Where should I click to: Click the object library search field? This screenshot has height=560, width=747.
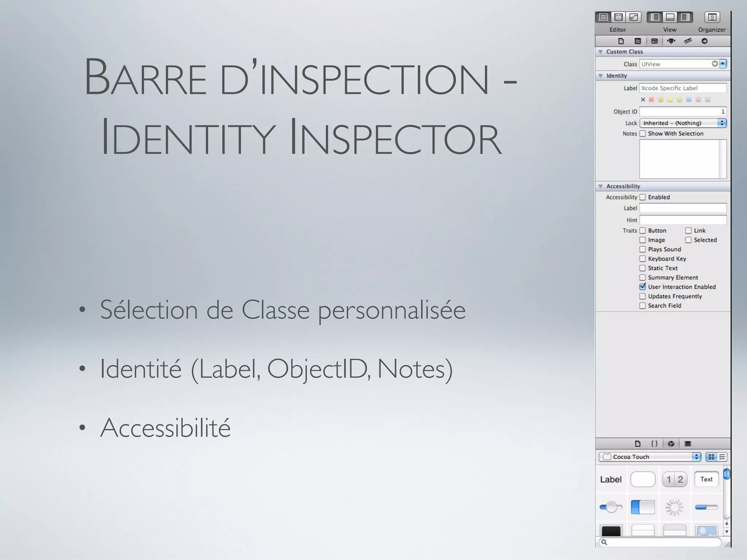(x=661, y=542)
